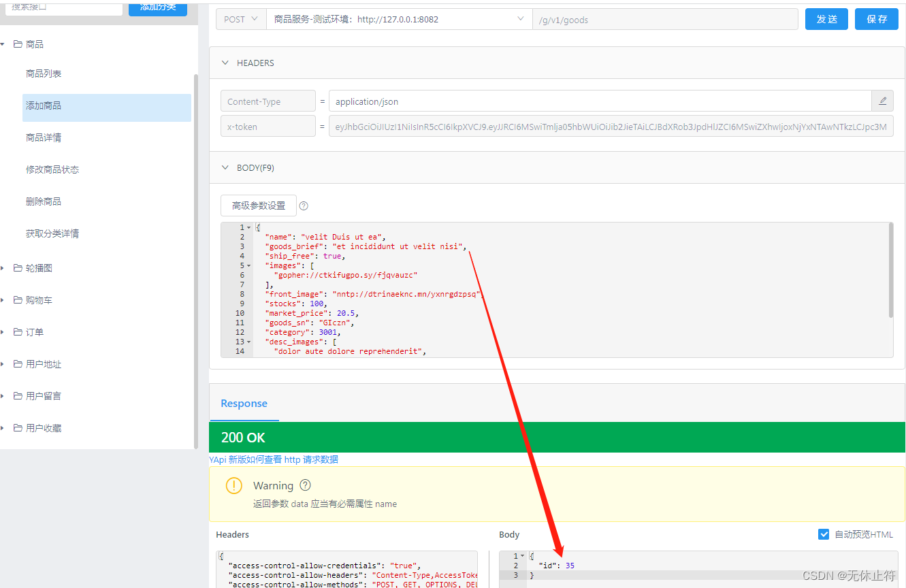Click the request body editor scrollbar
This screenshot has width=906, height=588.
[891, 270]
